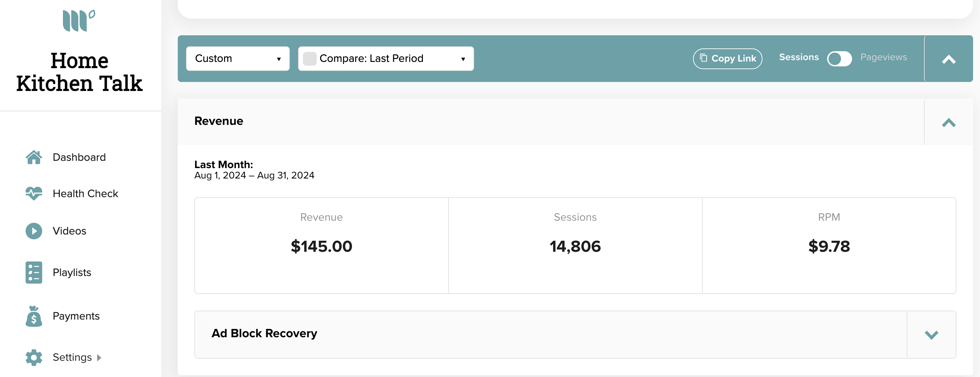Click the Last Month: label
The width and height of the screenshot is (980, 377).
[x=224, y=164]
